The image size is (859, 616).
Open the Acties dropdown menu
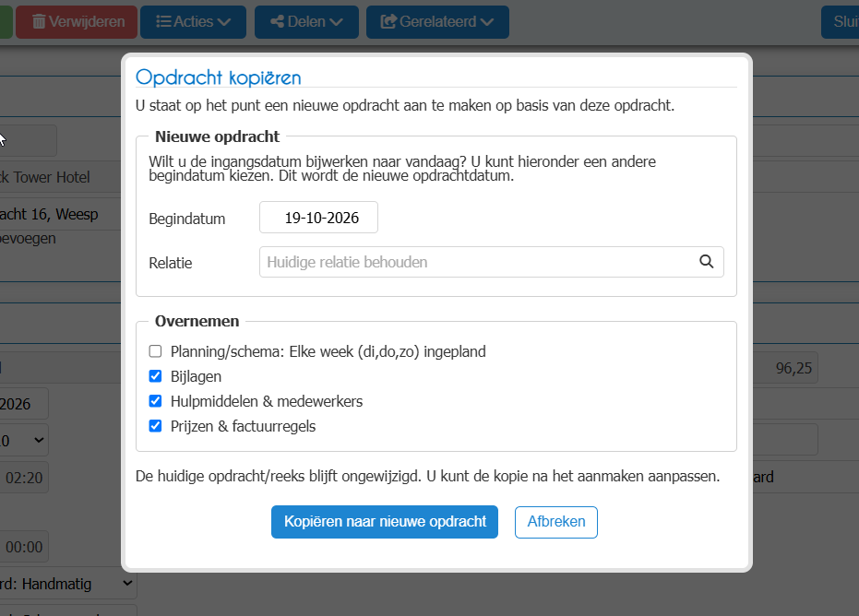click(x=194, y=22)
